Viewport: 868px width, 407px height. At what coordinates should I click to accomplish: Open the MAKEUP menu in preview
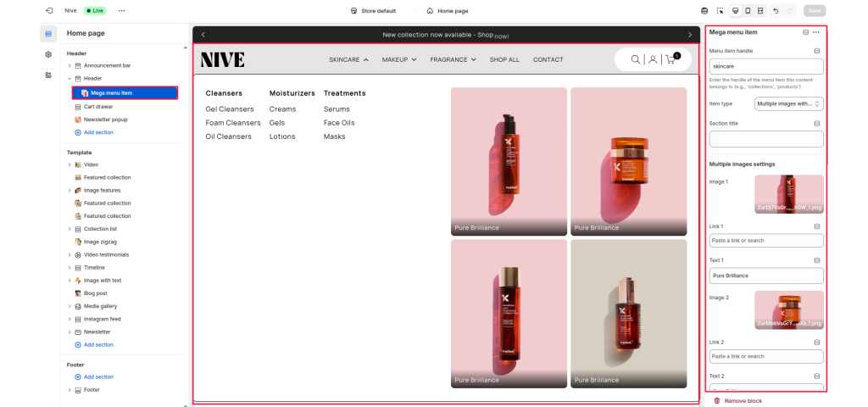[x=399, y=59]
